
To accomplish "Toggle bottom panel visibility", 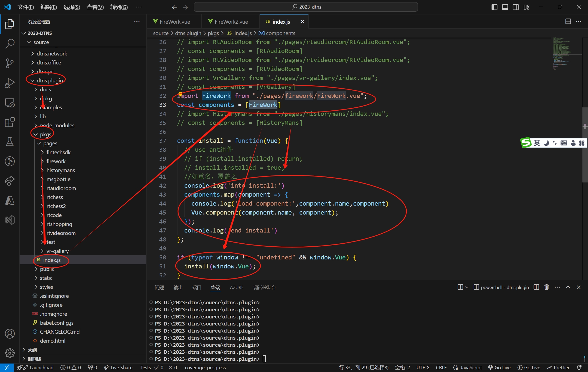I will point(505,7).
